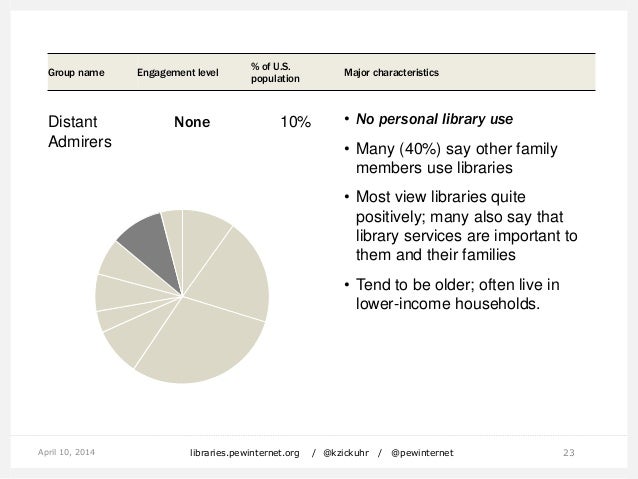Click the "Major characteristics" column header
The height and width of the screenshot is (479, 638).
click(394, 72)
